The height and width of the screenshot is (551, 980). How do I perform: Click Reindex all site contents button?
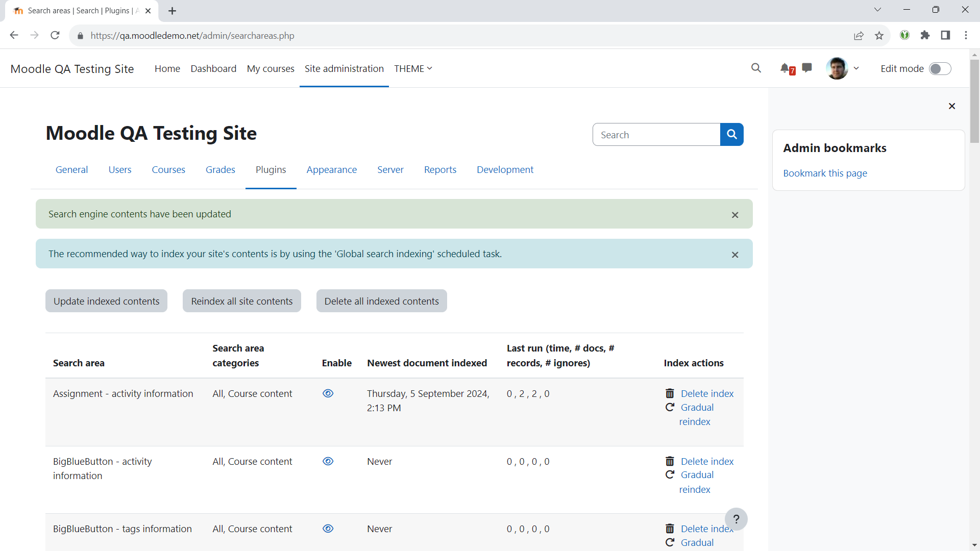tap(242, 301)
